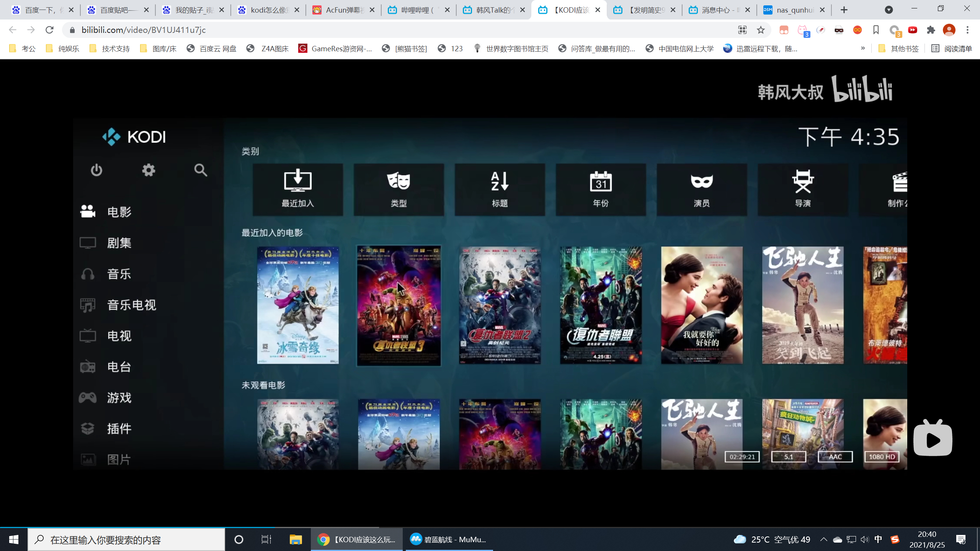Open the 复仇者联盟3 poster in recently added

399,305
